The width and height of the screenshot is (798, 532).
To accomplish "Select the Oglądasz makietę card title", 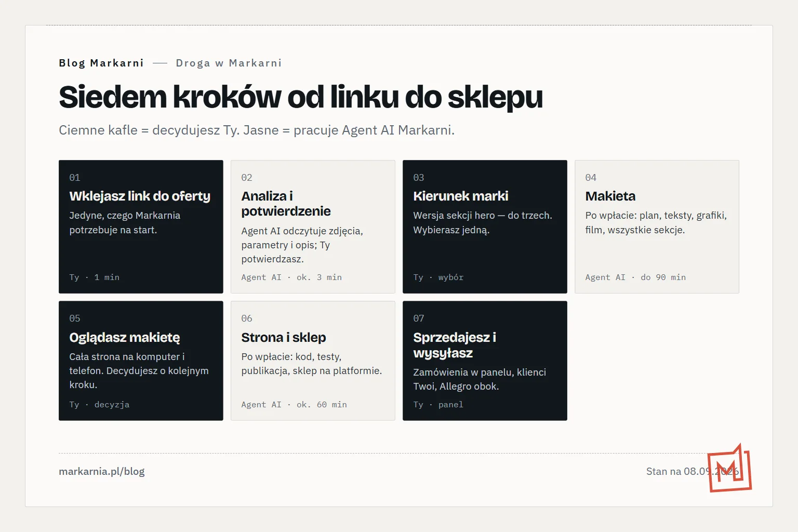I will (x=125, y=338).
